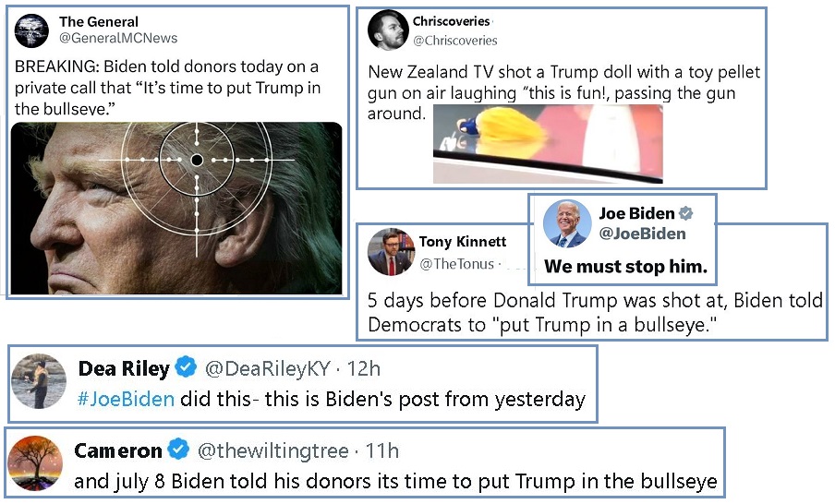The height and width of the screenshot is (504, 835).
Task: Open Joe Biden's profile picture
Action: pos(567,224)
